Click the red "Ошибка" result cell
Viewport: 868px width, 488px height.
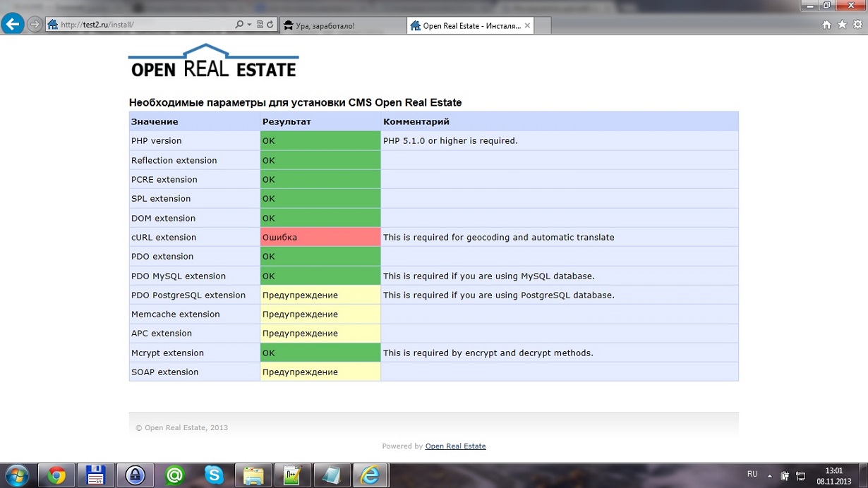pos(320,237)
